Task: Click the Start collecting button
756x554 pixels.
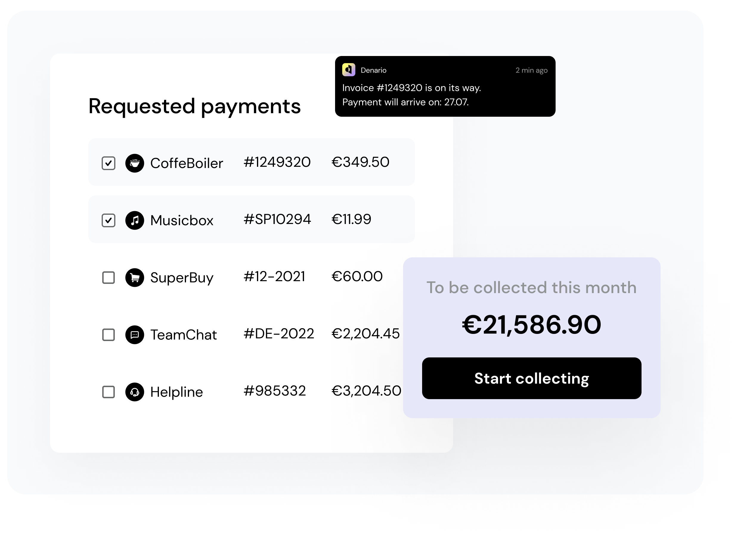Action: point(532,378)
